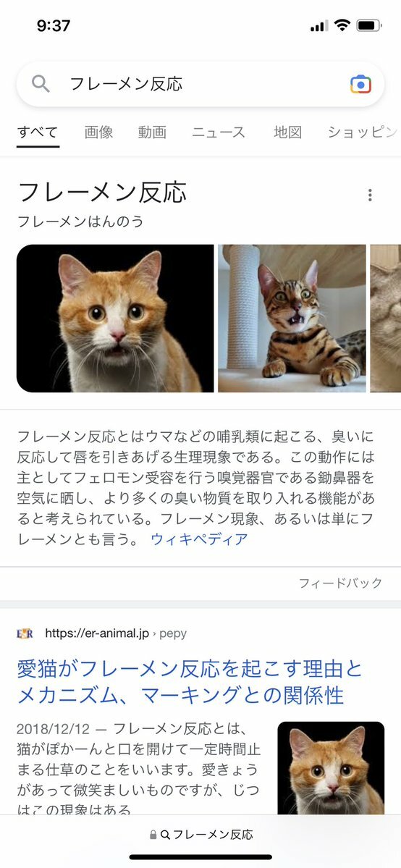Open the 愛猫がフレーメン反応を起こす理由 article
The image size is (401, 868).
pyautogui.click(x=190, y=682)
